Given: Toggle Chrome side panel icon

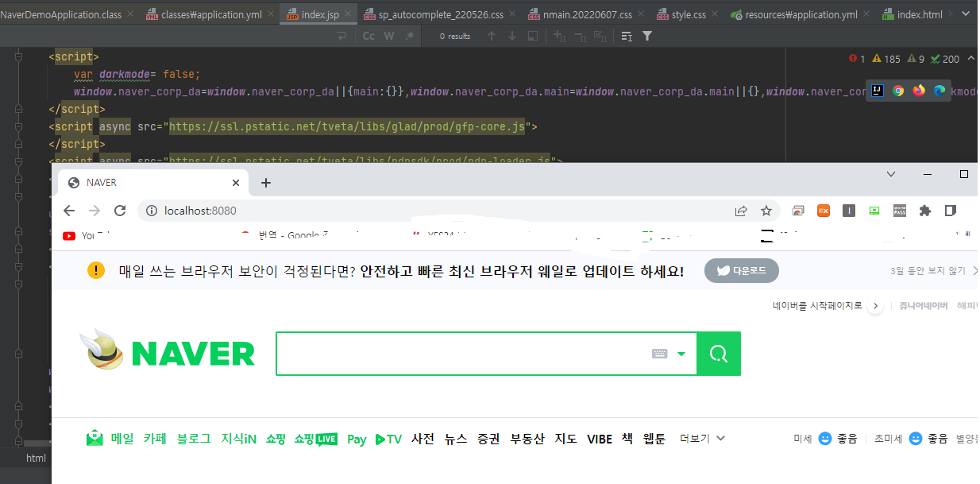Looking at the screenshot, I should pyautogui.click(x=950, y=211).
